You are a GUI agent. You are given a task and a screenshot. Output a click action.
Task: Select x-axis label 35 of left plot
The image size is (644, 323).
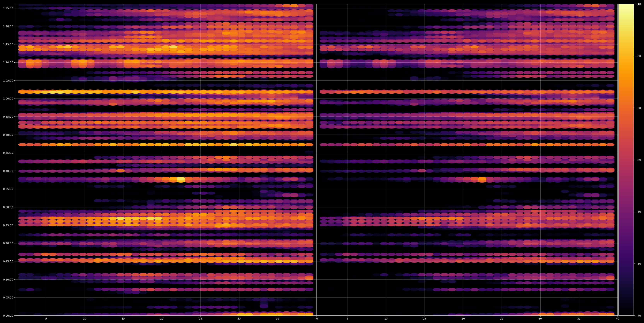point(278,319)
